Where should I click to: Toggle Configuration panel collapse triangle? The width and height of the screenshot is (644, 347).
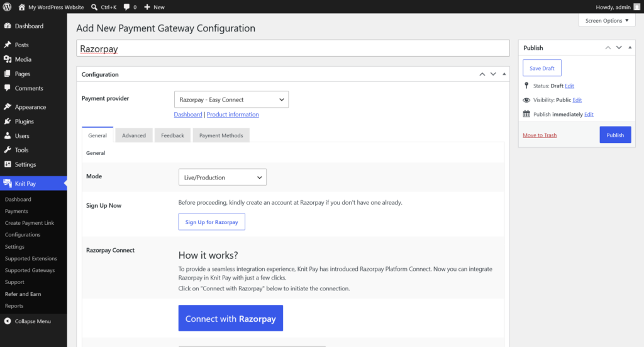504,74
